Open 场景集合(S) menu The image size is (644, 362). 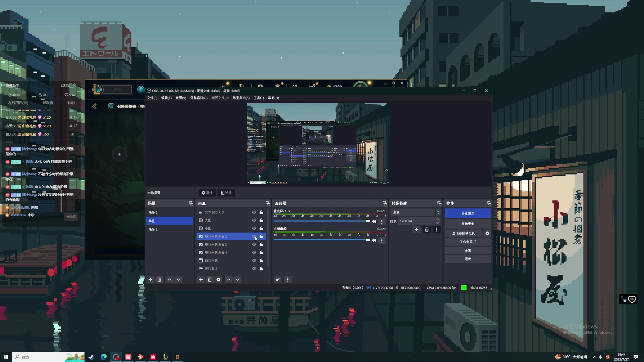[241, 98]
